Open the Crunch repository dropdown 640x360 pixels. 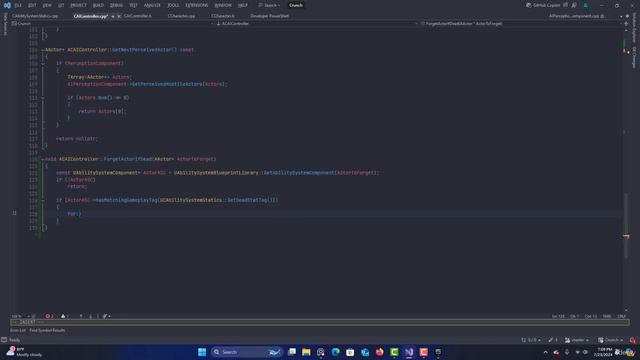pos(611,340)
